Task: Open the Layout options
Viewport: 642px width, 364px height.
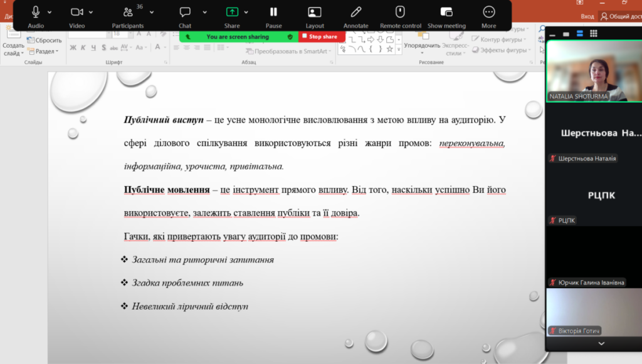Action: click(315, 12)
